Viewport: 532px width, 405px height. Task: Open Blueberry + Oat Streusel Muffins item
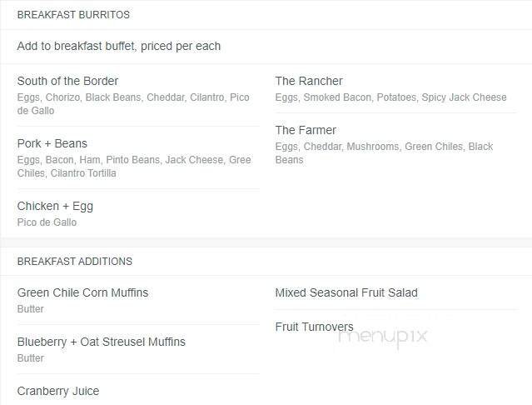pyautogui.click(x=101, y=342)
